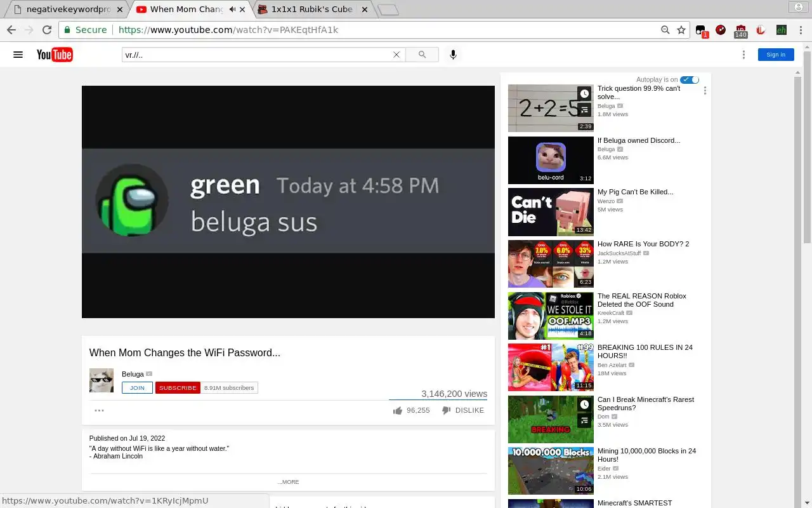Reload the current page

coord(47,30)
